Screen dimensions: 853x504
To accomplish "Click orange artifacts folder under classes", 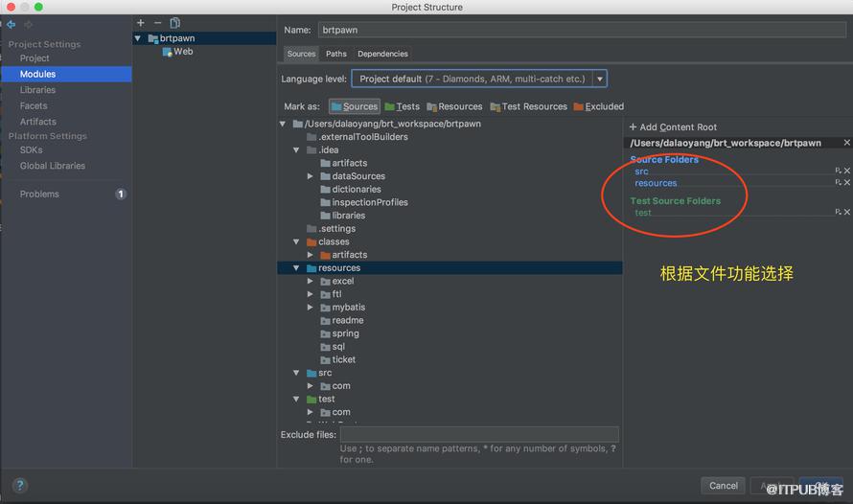I will 325,255.
